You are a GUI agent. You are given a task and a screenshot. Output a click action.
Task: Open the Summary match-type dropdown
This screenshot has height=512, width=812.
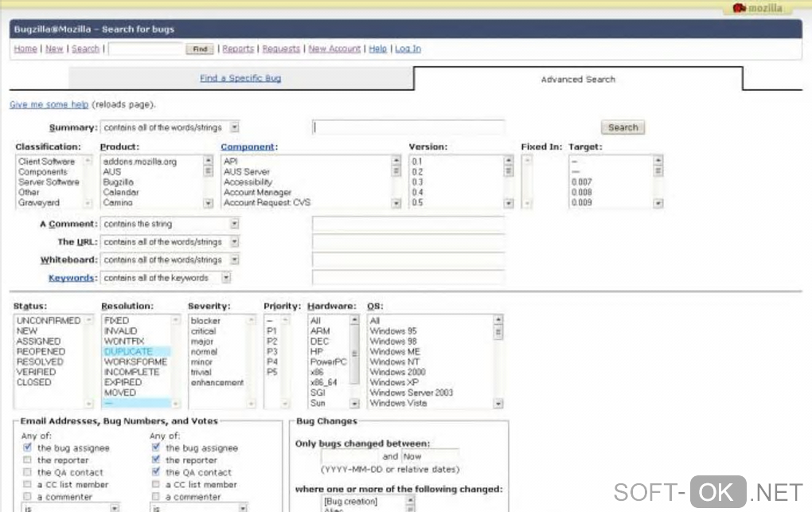pos(170,127)
